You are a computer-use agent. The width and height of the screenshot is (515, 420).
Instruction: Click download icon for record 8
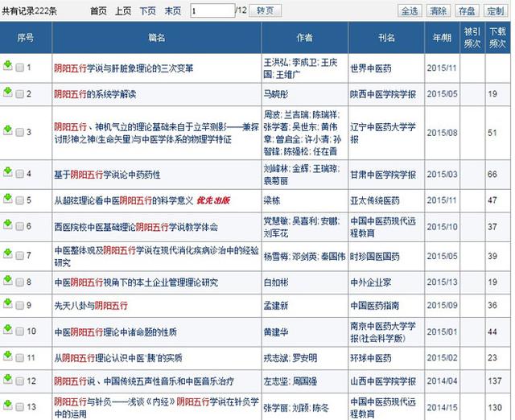[7, 281]
